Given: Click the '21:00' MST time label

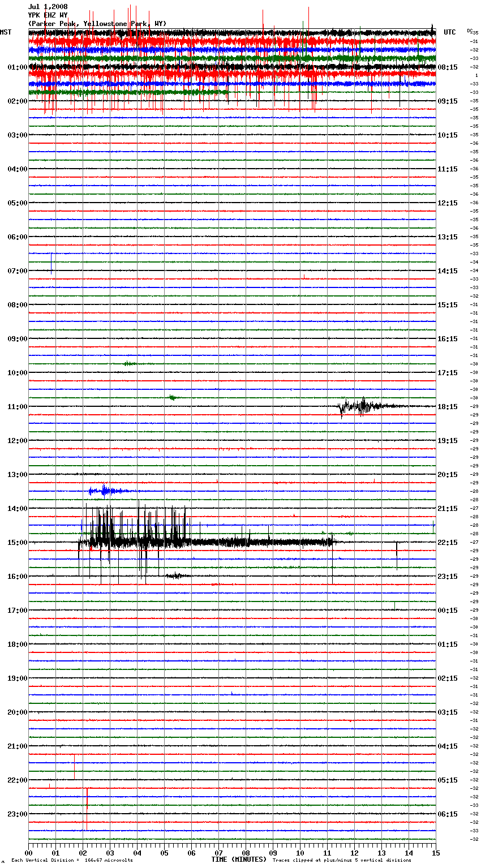Looking at the screenshot, I should click(17, 746).
